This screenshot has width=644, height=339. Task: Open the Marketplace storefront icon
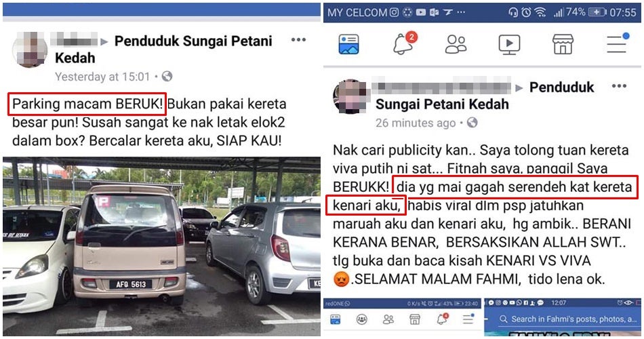pyautogui.click(x=563, y=44)
